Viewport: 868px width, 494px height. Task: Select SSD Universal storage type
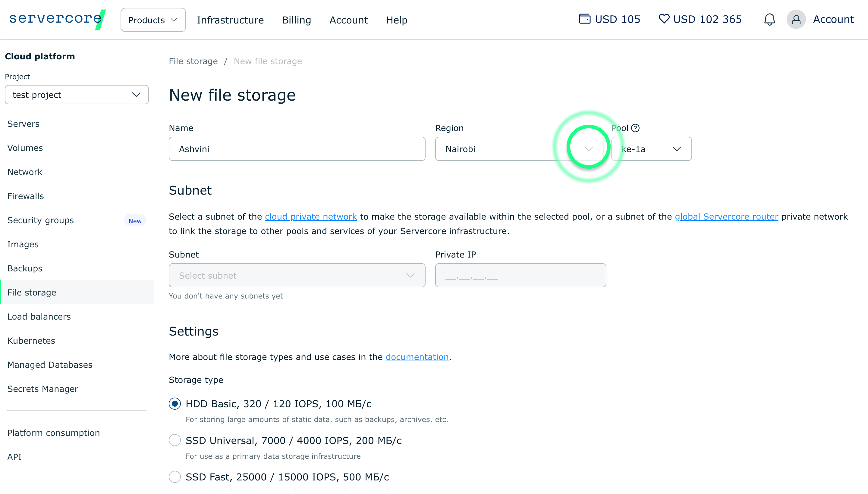(x=175, y=440)
